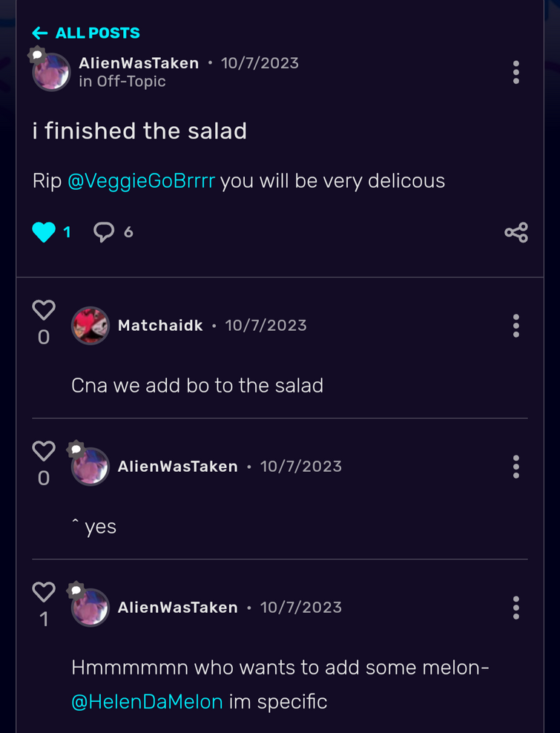Open the @HelenDaMelon mention link
This screenshot has height=733, width=560.
click(147, 702)
